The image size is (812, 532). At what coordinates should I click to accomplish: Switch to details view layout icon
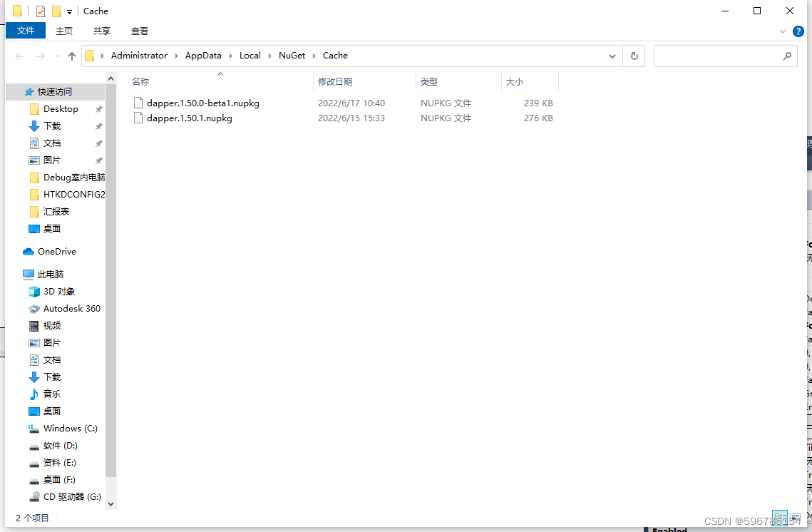779,518
